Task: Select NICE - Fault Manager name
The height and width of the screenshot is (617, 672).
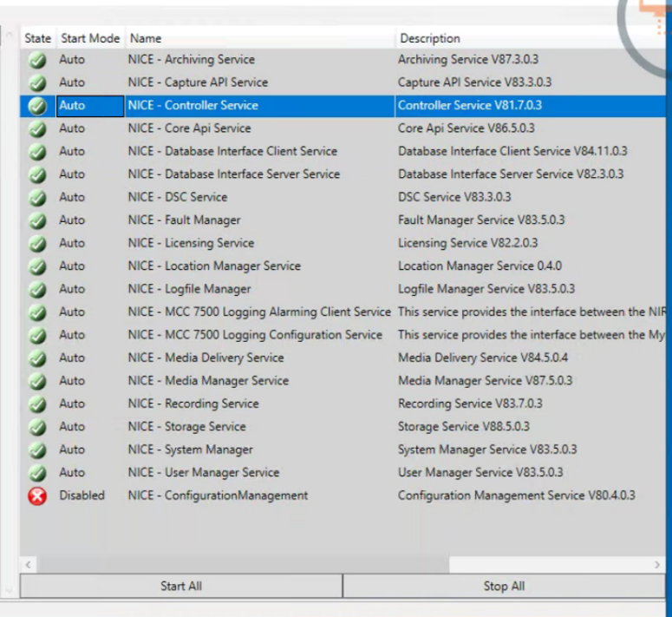Action: click(185, 220)
